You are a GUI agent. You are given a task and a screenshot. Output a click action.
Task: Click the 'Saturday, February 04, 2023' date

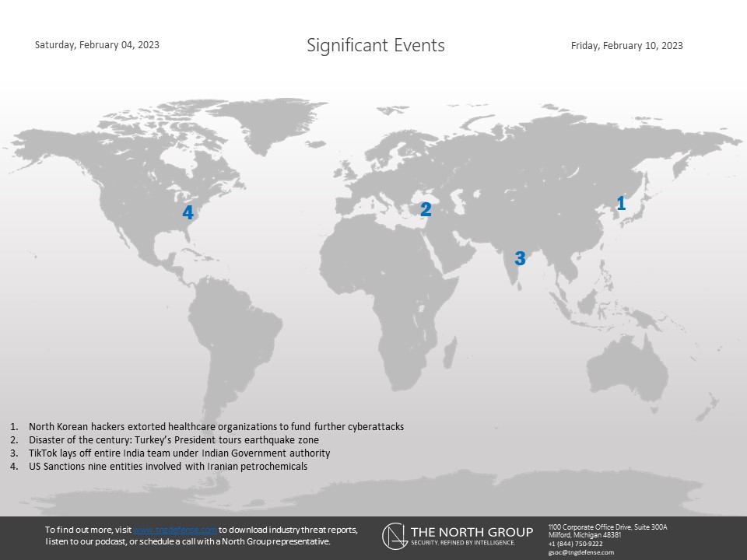pos(97,45)
